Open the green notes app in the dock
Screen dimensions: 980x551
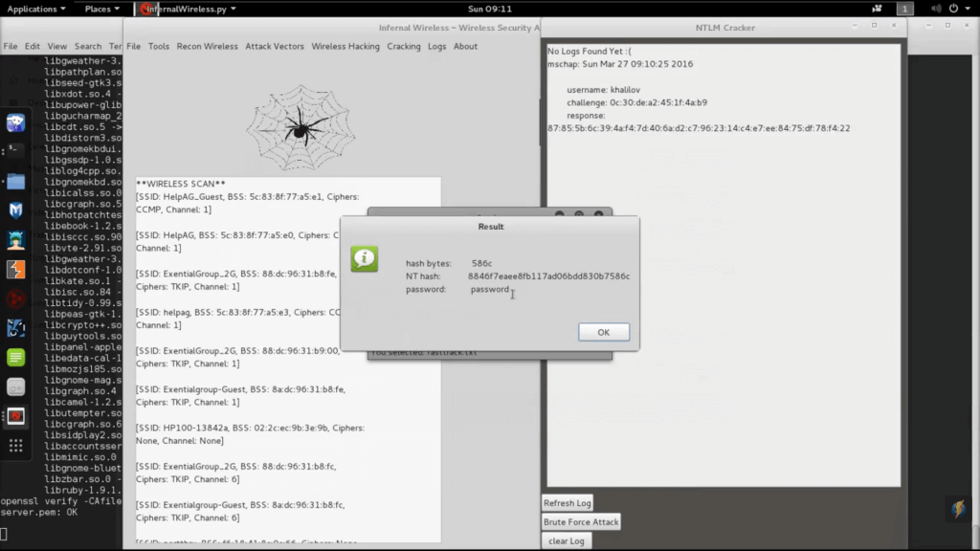16,358
